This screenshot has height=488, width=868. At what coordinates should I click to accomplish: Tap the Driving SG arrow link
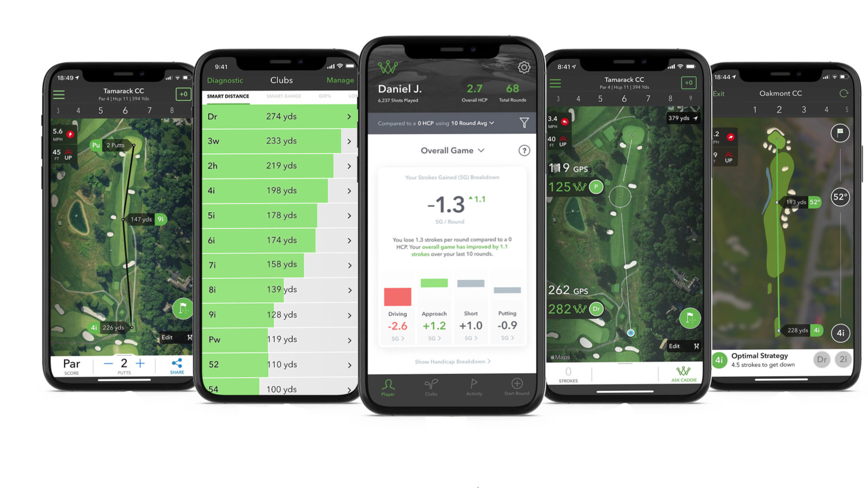coord(397,338)
